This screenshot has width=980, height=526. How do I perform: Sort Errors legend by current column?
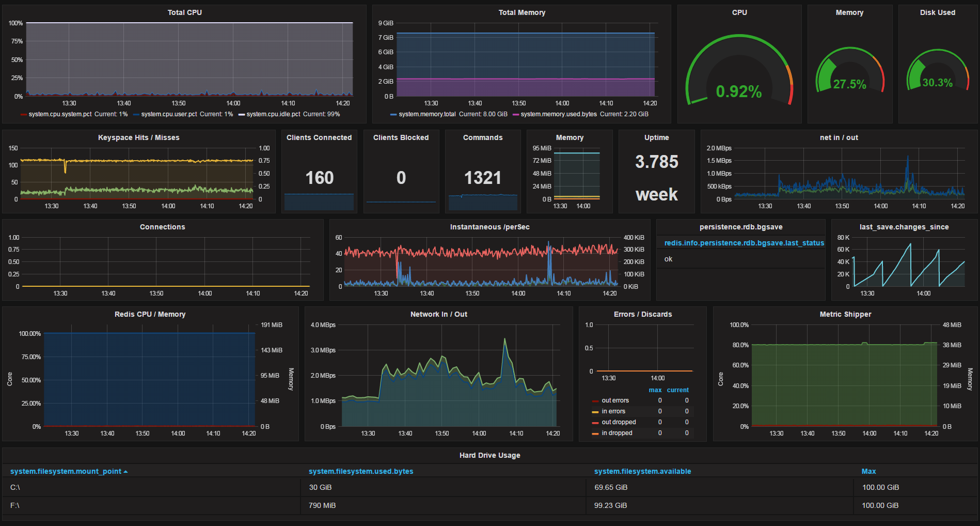(677, 390)
